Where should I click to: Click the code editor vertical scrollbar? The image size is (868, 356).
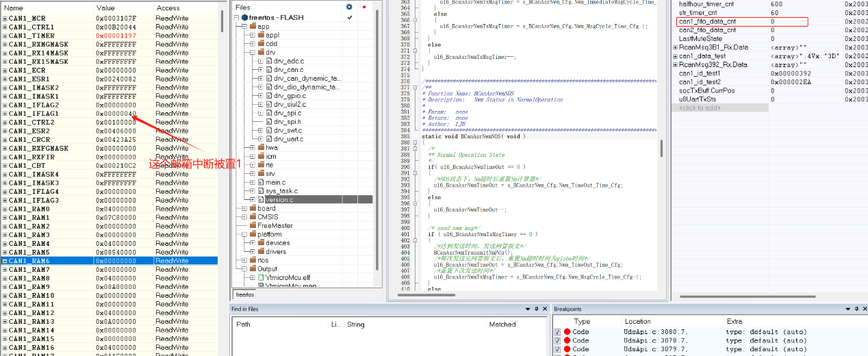[x=661, y=148]
